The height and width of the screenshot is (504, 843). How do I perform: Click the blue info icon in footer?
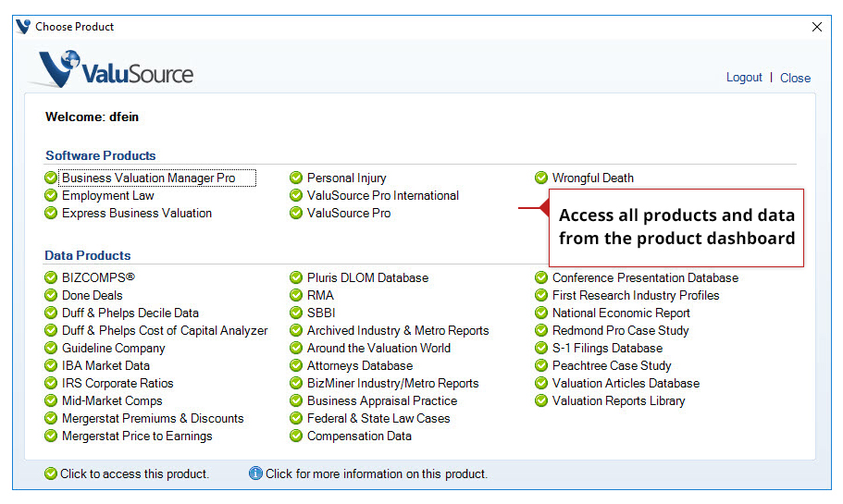click(x=255, y=473)
